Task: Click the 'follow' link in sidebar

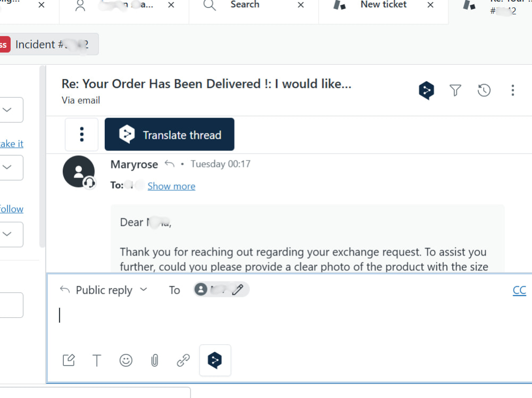Action: tap(12, 209)
